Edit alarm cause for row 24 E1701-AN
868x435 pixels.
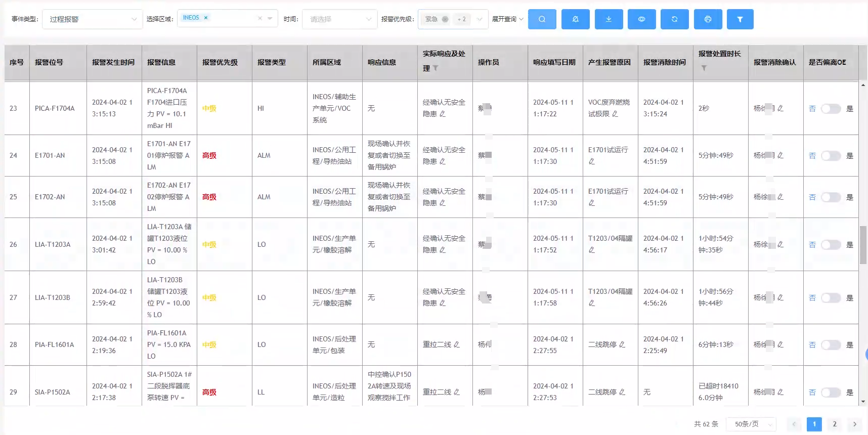[592, 162]
